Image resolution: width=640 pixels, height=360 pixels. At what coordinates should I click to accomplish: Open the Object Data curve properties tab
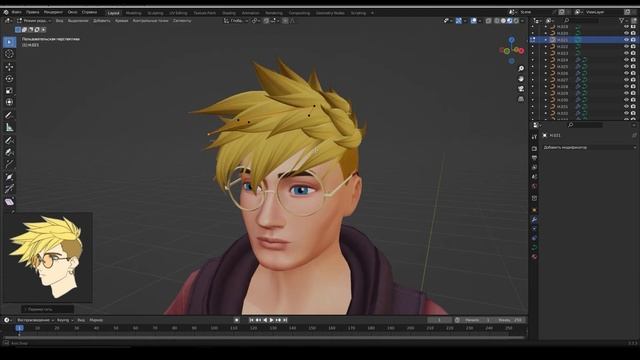pyautogui.click(x=534, y=248)
